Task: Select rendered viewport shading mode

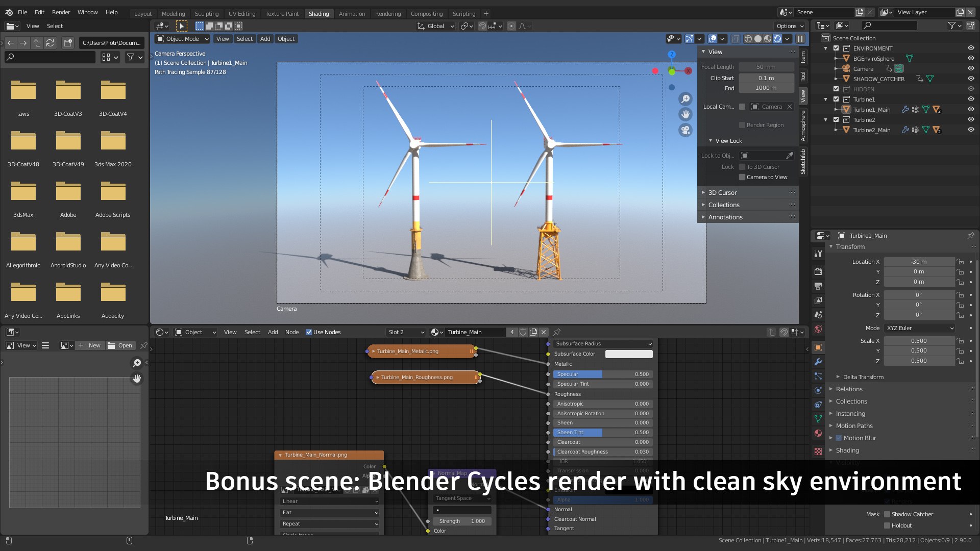Action: coord(777,39)
